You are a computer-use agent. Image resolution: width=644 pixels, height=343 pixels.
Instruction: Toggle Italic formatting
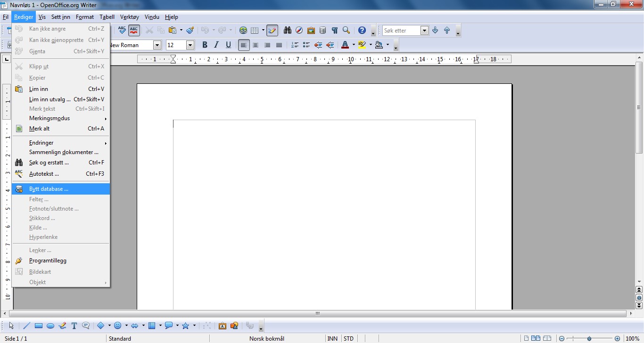216,45
